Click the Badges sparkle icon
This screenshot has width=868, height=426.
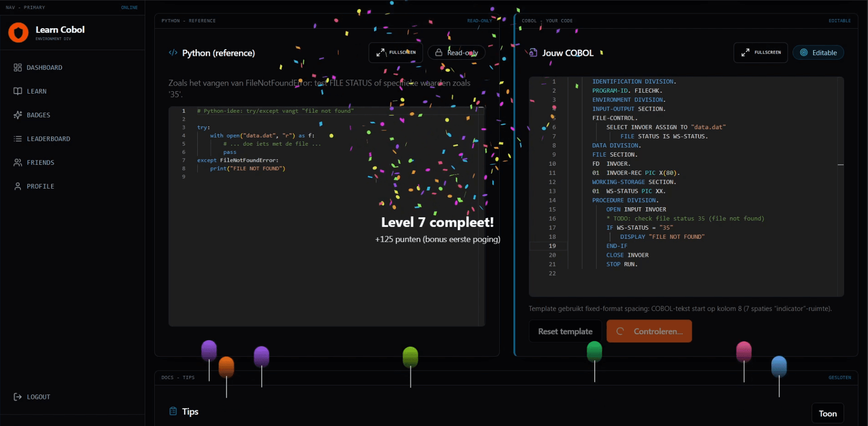pos(18,115)
